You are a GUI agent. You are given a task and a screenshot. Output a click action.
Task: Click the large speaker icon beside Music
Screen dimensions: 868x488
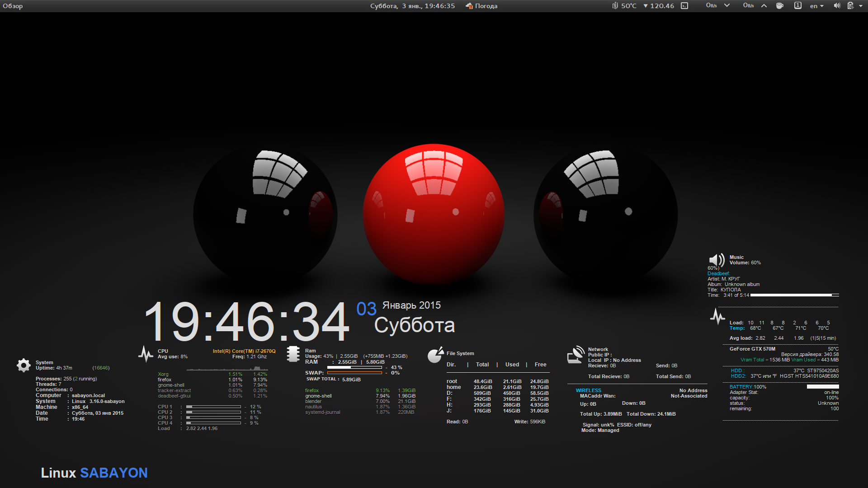point(717,260)
